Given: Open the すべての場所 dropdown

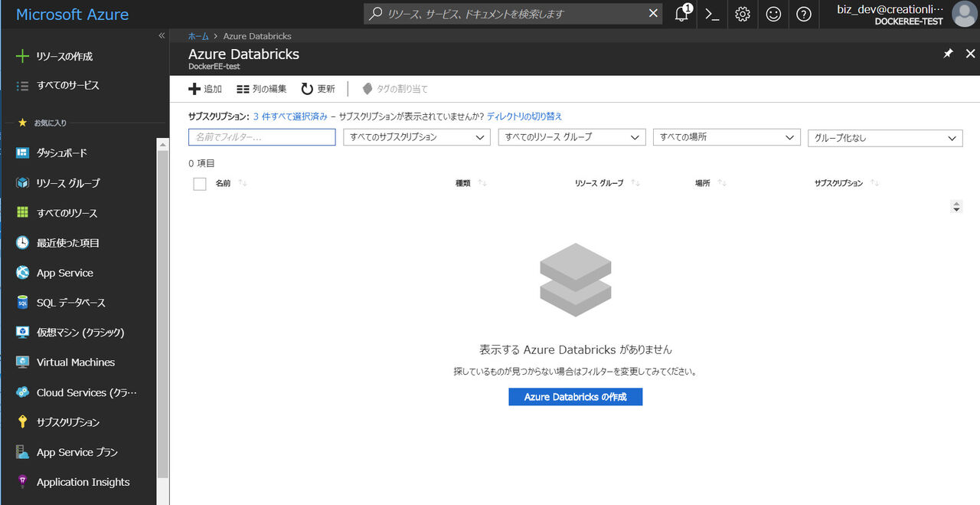Looking at the screenshot, I should click(727, 137).
